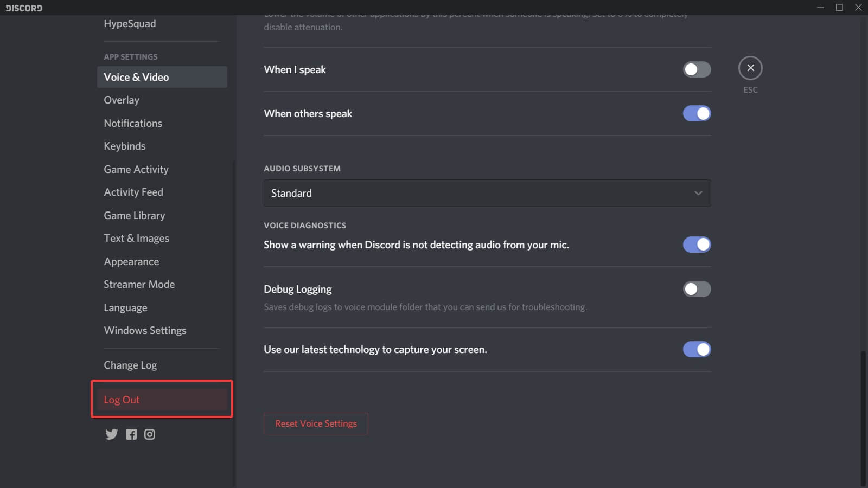Viewport: 868px width, 488px height.
Task: Open Discord's Instagram page icon
Action: pyautogui.click(x=150, y=434)
